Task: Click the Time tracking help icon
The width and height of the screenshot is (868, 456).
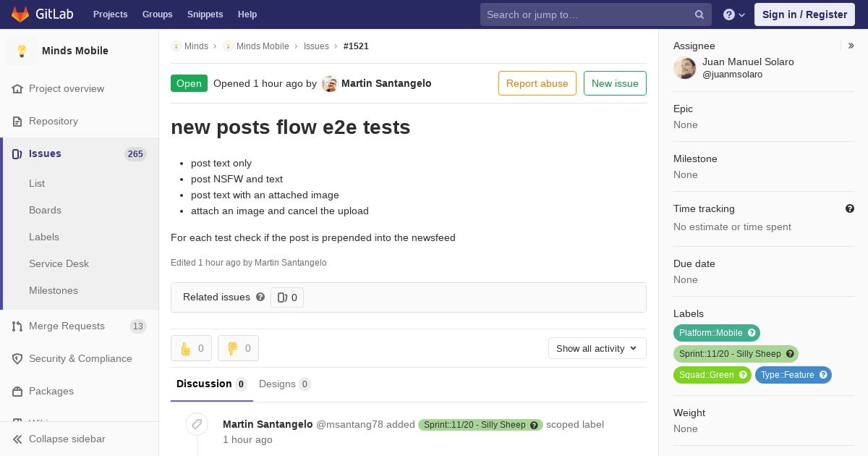Action: 850,208
